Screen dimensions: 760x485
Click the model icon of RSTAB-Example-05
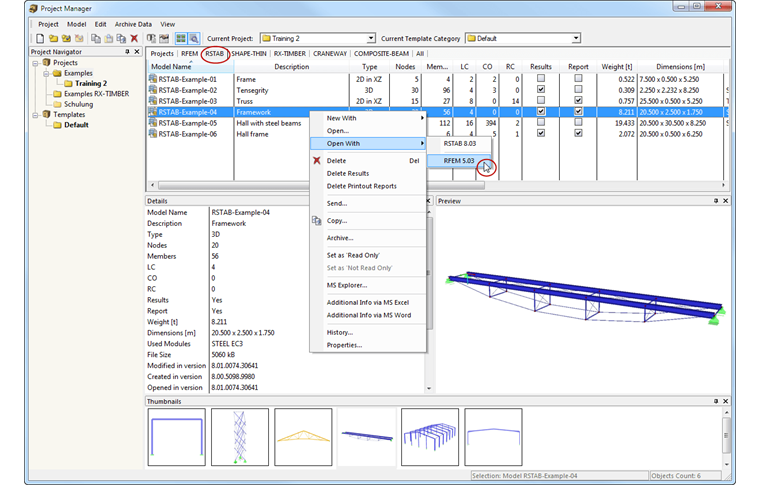(153, 123)
